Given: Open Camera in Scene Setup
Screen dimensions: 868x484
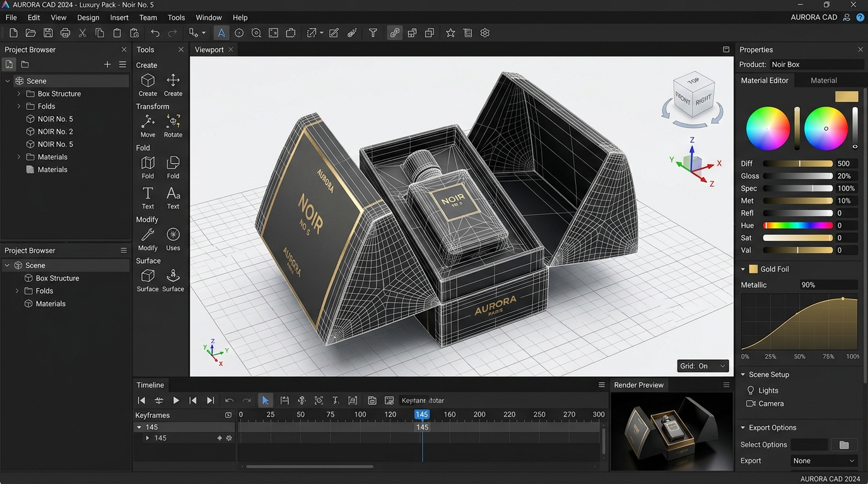Looking at the screenshot, I should 765,403.
